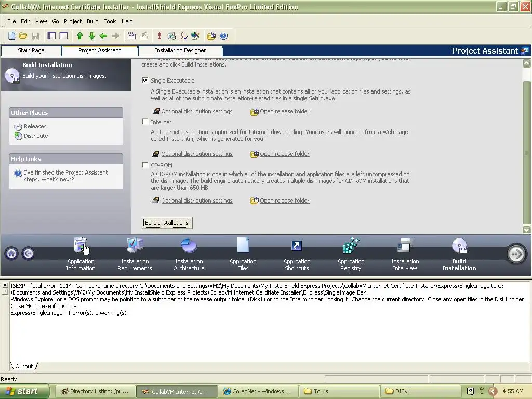Screen dimensions: 532x399
Task: Open release folder for Internet
Action: point(285,154)
